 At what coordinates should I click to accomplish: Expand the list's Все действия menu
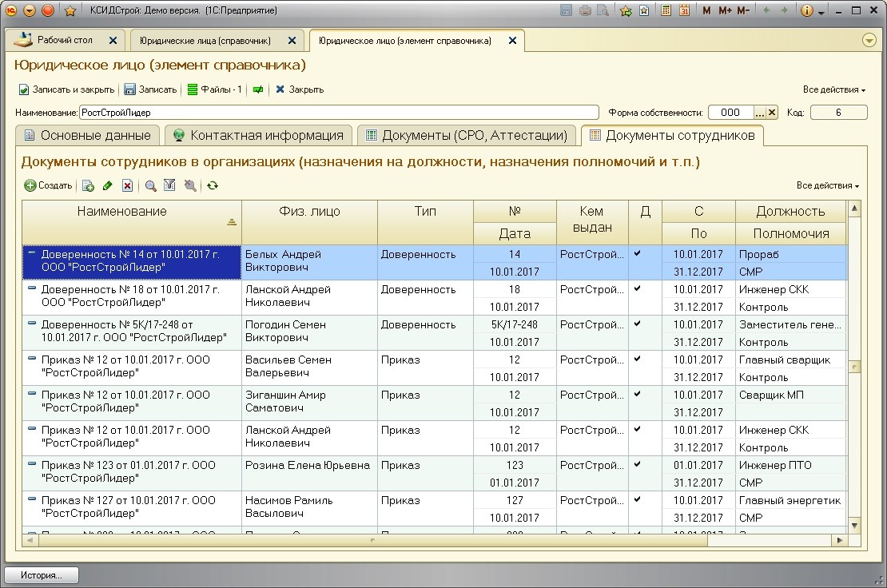click(827, 185)
